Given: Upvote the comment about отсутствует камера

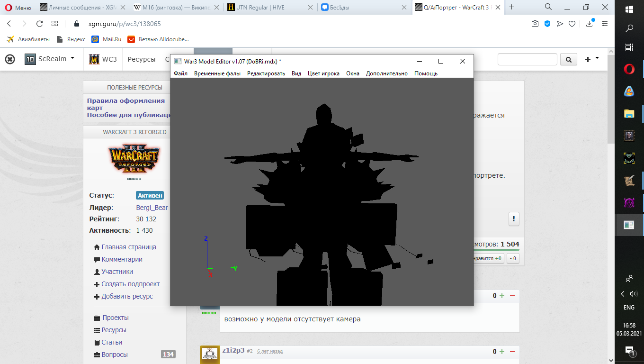Looking at the screenshot, I should 502,296.
